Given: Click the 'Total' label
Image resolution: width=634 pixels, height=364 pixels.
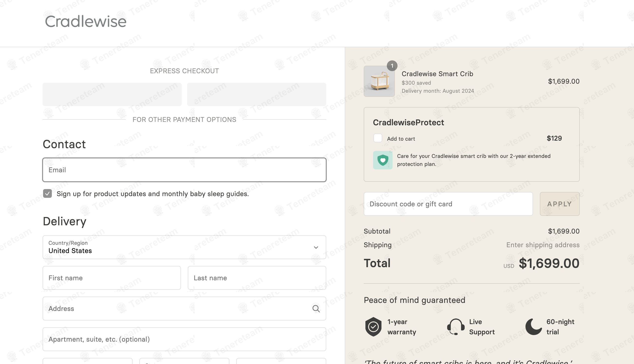Looking at the screenshot, I should (x=377, y=263).
